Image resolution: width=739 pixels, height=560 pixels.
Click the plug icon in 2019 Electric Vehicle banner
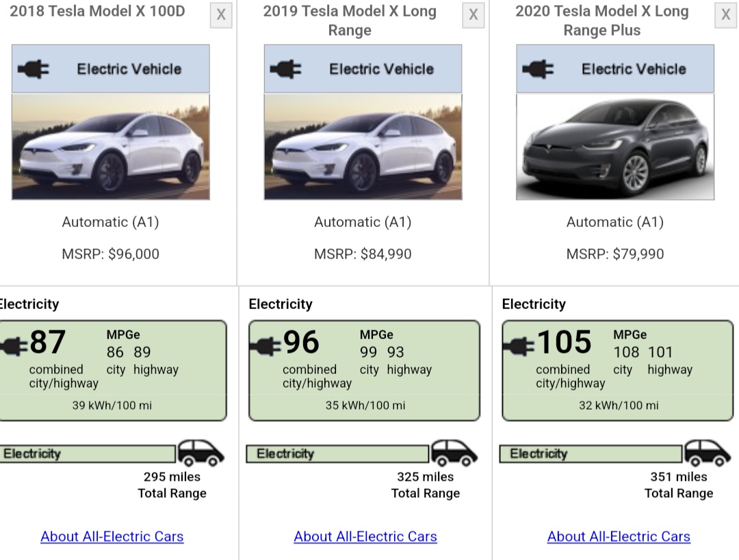285,69
